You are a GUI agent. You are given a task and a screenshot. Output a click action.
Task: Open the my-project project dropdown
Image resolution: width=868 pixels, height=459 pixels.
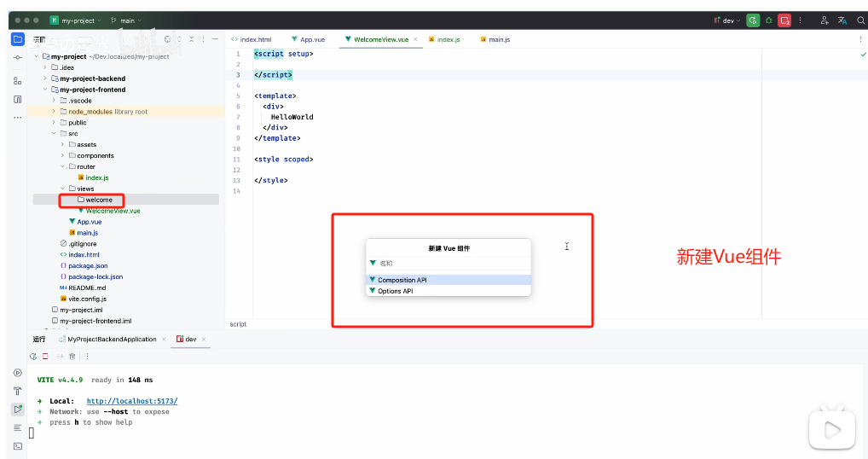[x=76, y=20]
